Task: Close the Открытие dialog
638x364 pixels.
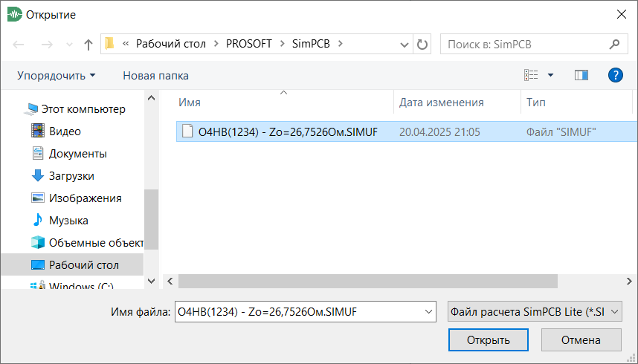Action: click(x=622, y=15)
